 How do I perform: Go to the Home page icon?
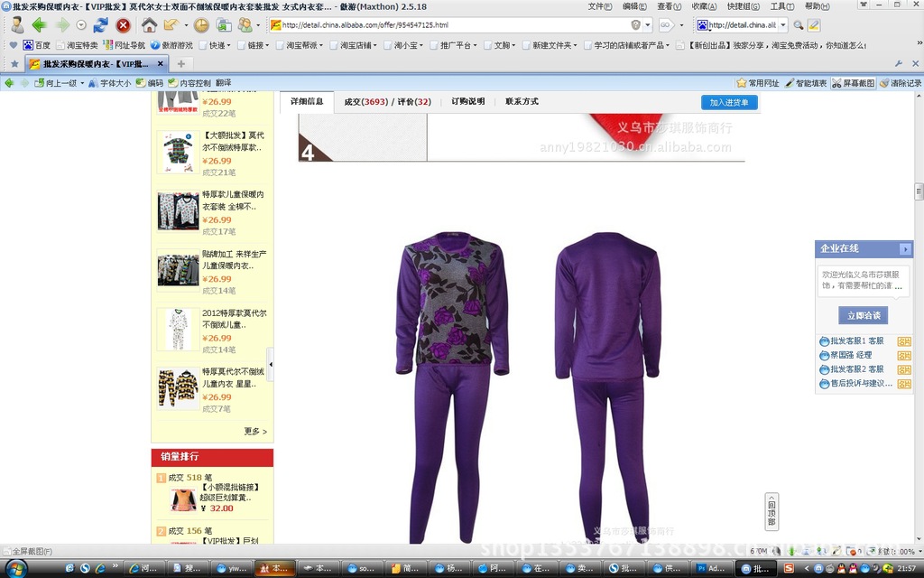pyautogui.click(x=149, y=24)
